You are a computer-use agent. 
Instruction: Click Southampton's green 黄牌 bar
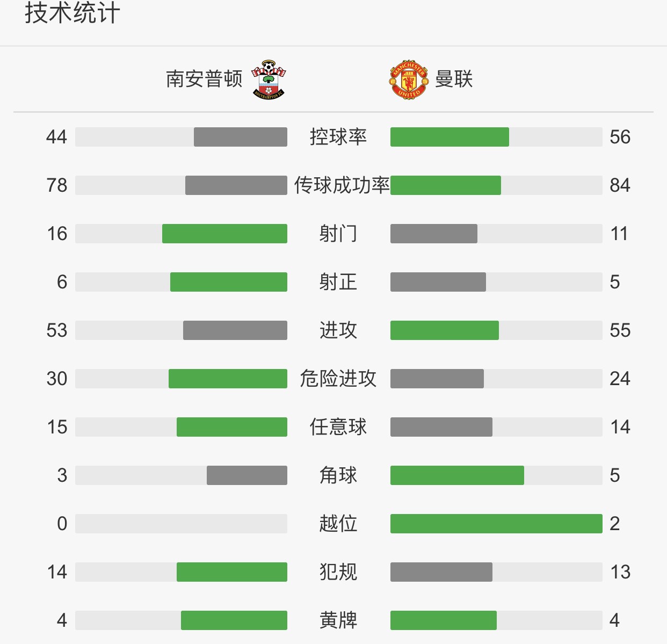(x=234, y=620)
